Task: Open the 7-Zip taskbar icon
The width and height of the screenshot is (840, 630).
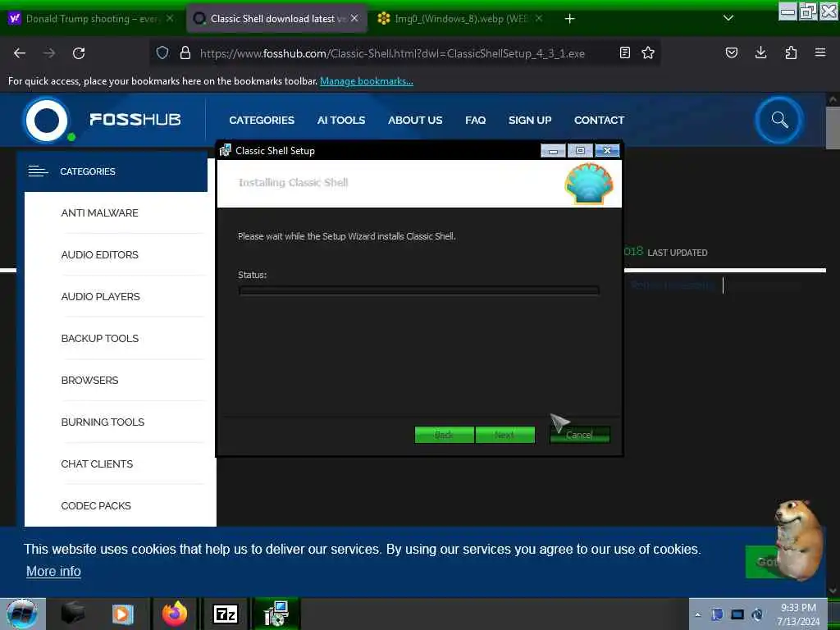Action: (226, 614)
